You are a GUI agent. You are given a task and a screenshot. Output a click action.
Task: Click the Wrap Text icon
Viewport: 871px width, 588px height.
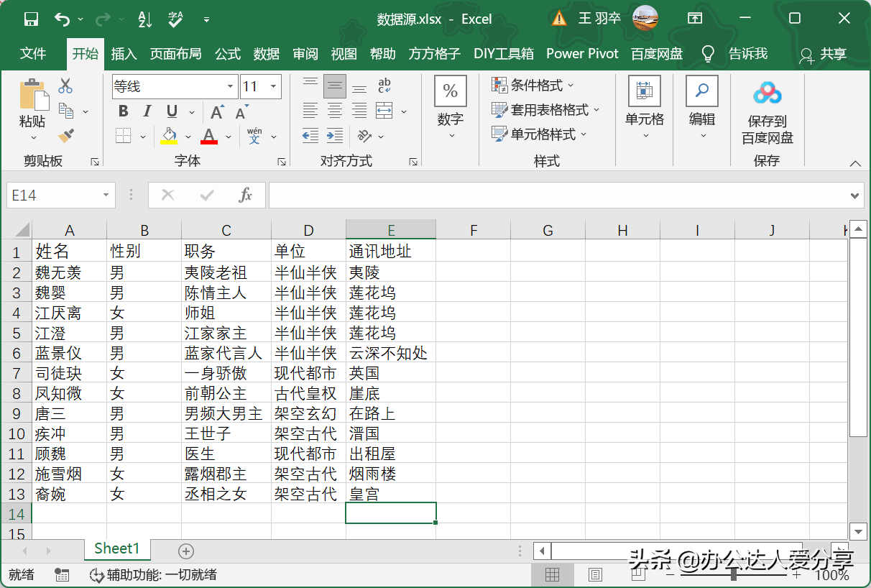coord(384,86)
